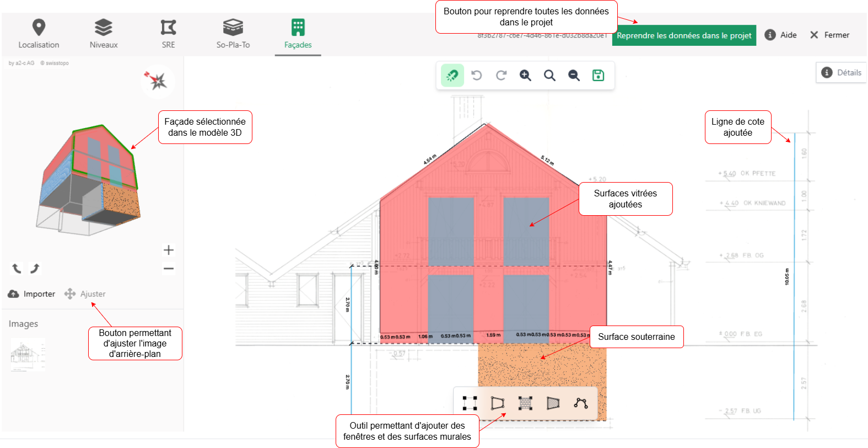Undo the last drawing action
Image resolution: width=868 pixels, height=448 pixels.
pos(477,75)
